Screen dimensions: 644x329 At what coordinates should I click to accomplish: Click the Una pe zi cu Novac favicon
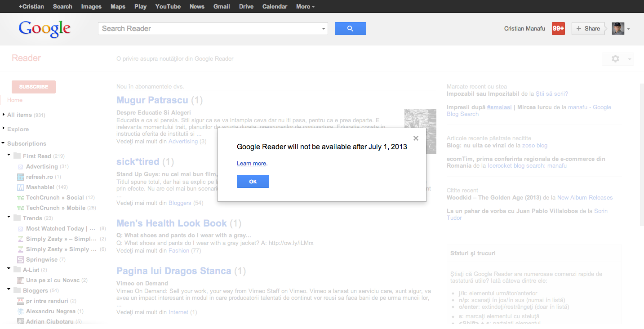[20, 280]
